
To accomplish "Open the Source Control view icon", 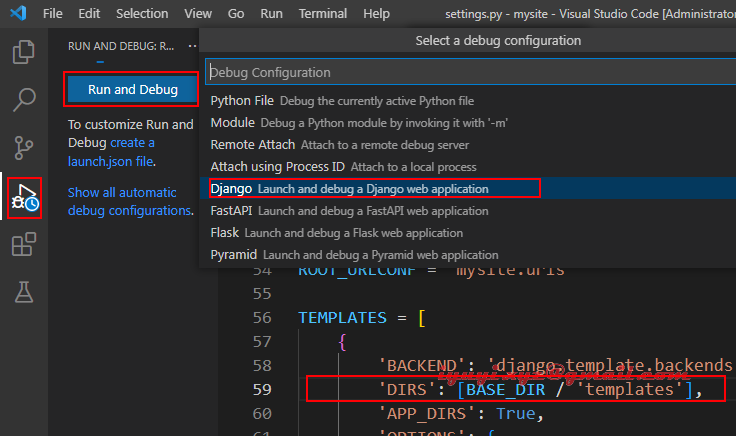I will (24, 148).
